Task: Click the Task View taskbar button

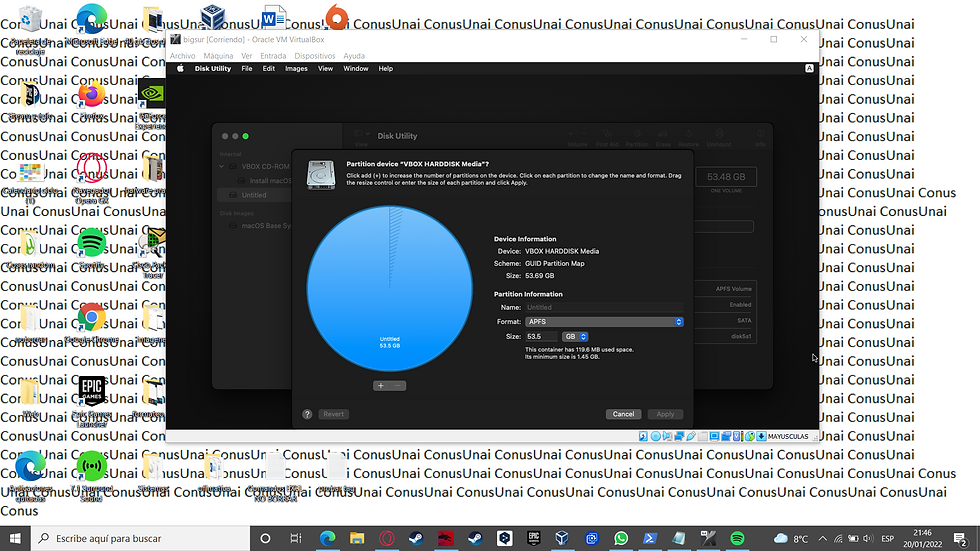Action: (x=296, y=538)
